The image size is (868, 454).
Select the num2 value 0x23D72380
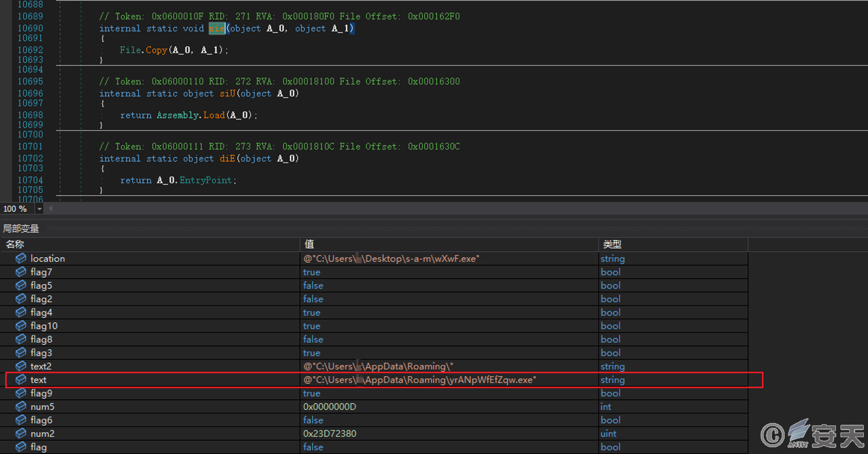[x=329, y=434]
